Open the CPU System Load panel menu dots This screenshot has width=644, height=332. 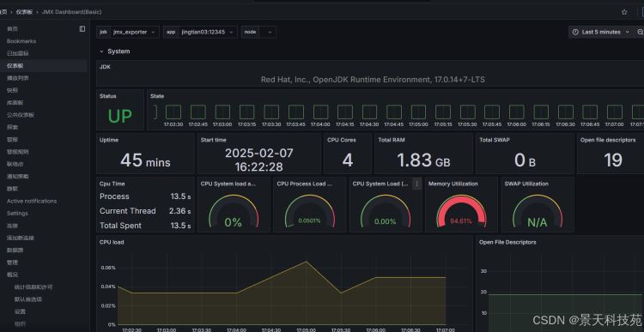[x=416, y=184]
